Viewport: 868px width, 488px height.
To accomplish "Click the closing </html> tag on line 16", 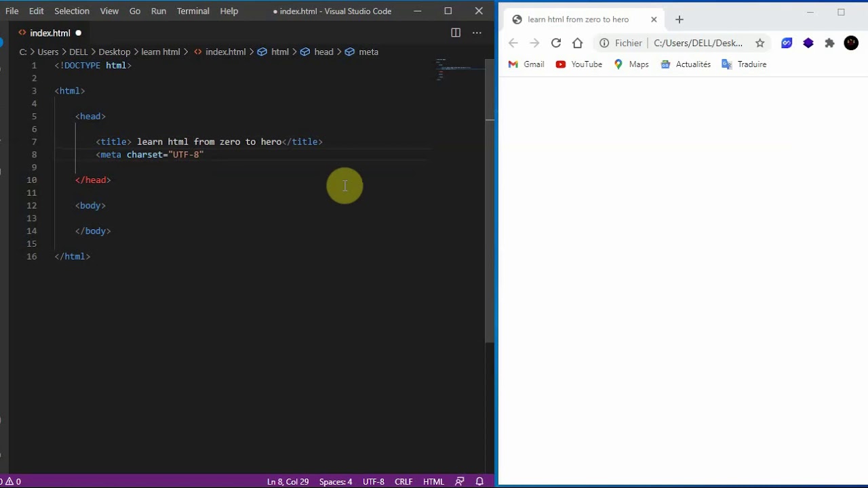I will click(73, 256).
